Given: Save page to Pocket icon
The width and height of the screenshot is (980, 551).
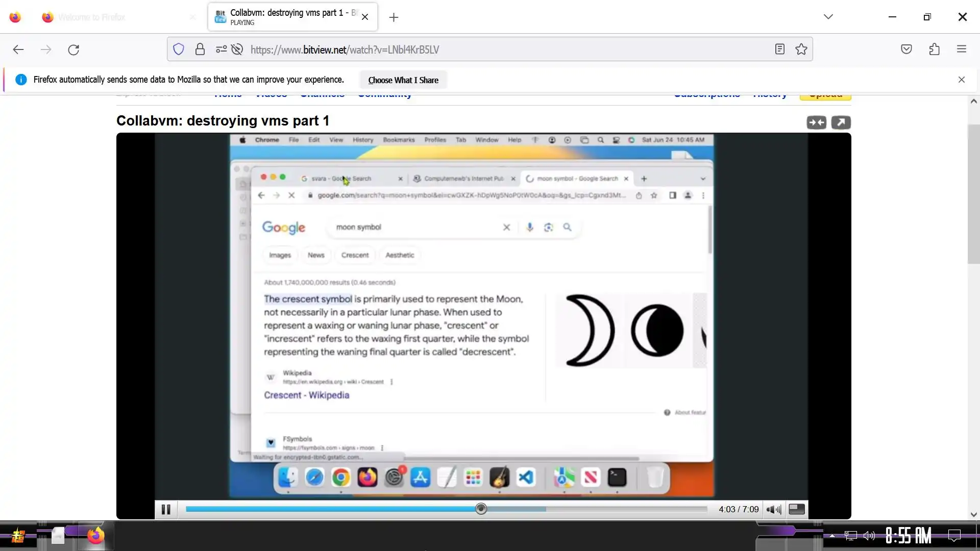Looking at the screenshot, I should (906, 49).
